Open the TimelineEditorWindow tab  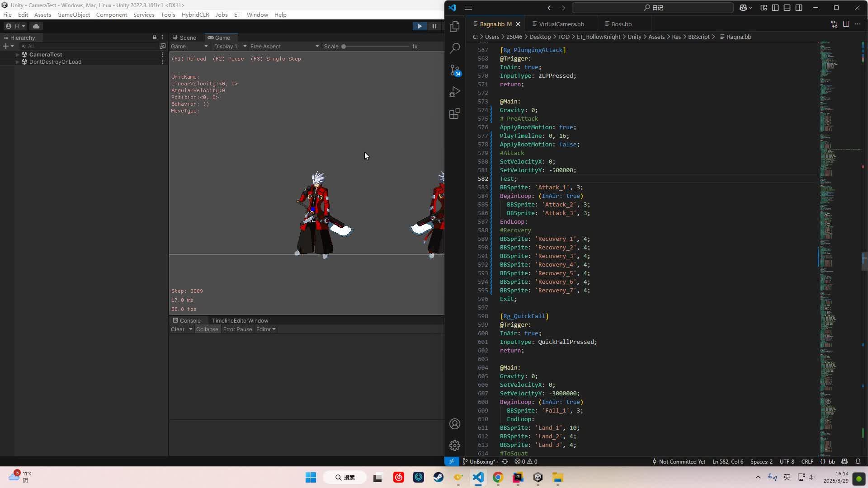click(240, 321)
